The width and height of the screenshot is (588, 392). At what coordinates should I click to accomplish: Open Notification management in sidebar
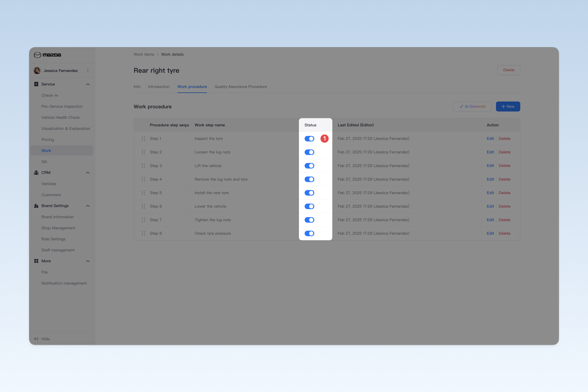64,283
